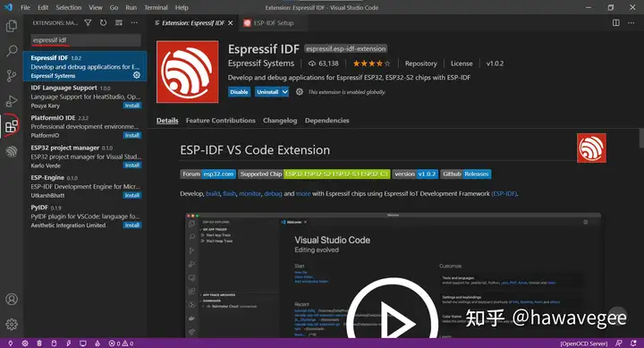644x348 pixels.
Task: Click [OpenOCD Server] in status bar
Action: (583, 343)
